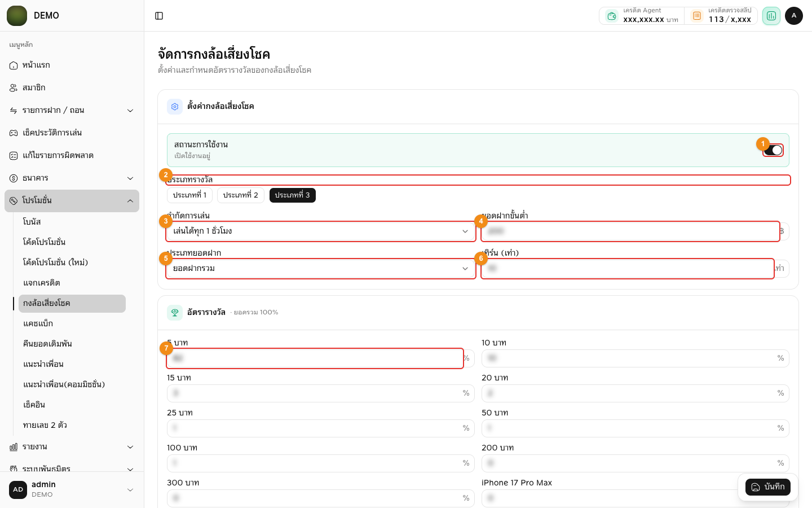Open the เช็คอิน page link

pyautogui.click(x=72, y=405)
